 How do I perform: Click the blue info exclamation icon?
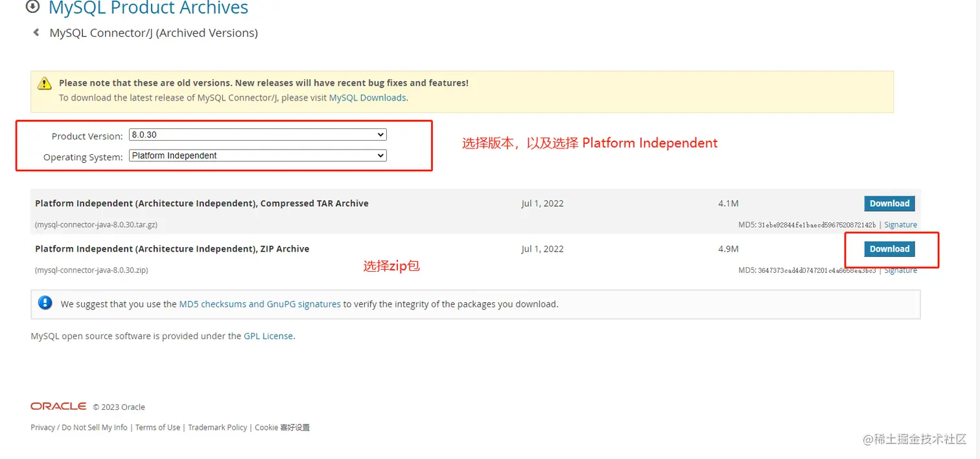point(45,303)
